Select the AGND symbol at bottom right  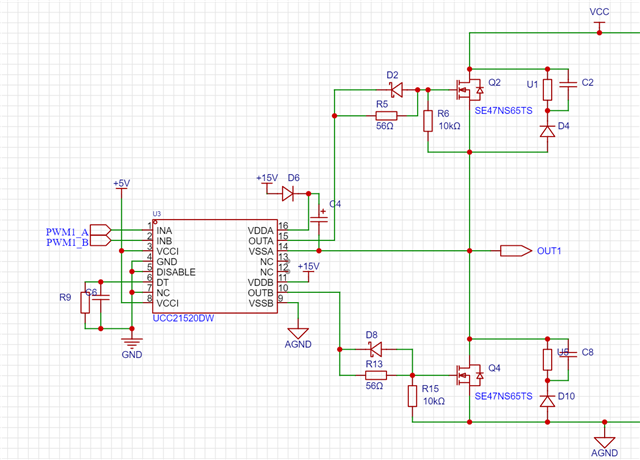[604, 442]
